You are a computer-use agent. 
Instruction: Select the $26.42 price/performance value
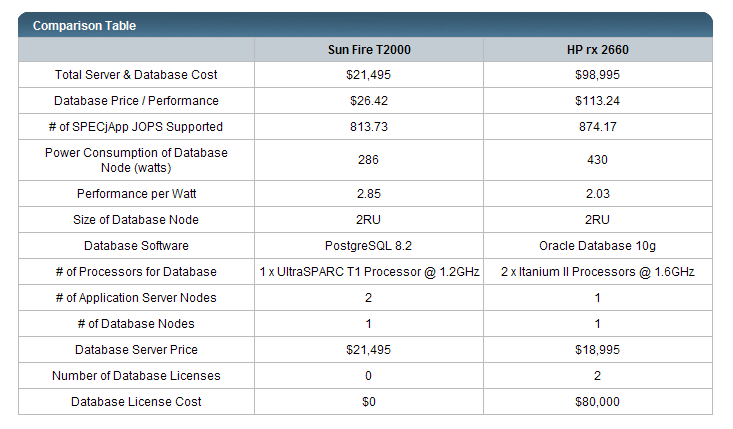click(369, 100)
